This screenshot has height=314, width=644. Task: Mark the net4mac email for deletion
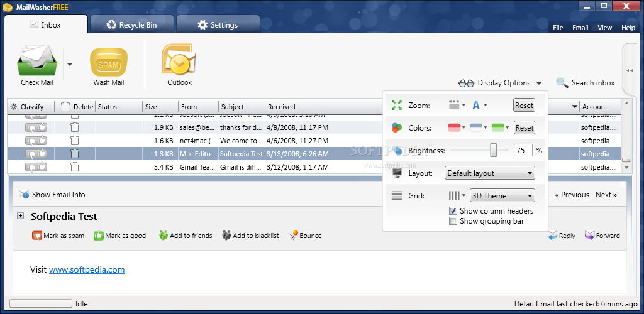click(74, 141)
